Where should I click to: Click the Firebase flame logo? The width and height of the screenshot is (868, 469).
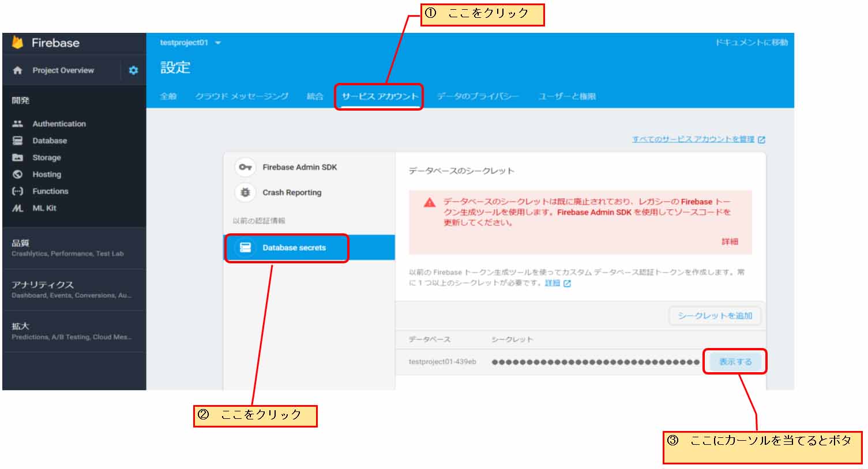pyautogui.click(x=18, y=42)
